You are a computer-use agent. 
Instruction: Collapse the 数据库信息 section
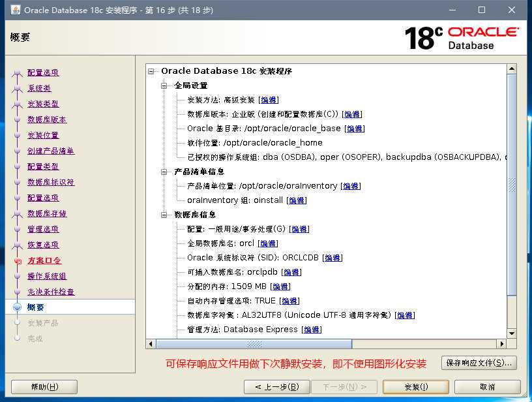point(164,215)
